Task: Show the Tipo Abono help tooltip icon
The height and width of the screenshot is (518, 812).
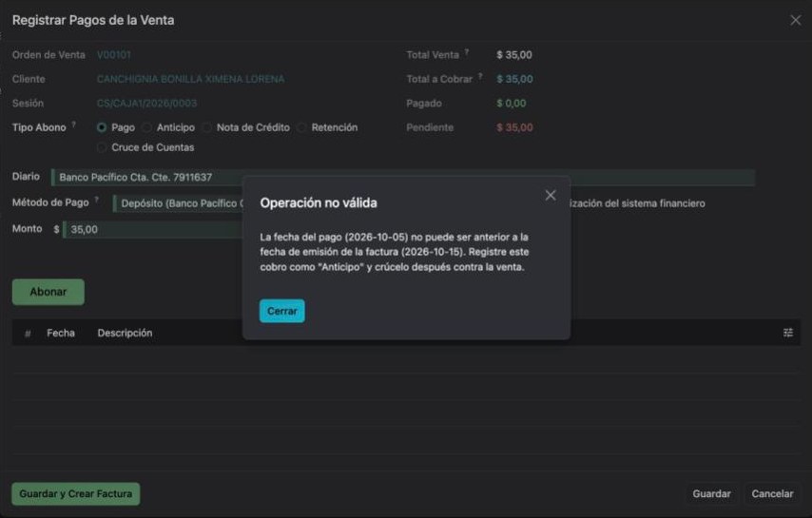Action: pyautogui.click(x=74, y=125)
